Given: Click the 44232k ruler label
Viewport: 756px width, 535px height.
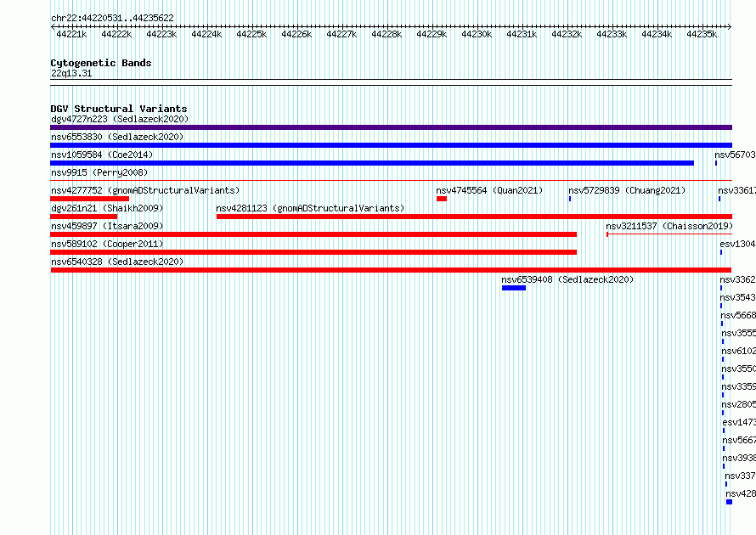Looking at the screenshot, I should [x=567, y=34].
